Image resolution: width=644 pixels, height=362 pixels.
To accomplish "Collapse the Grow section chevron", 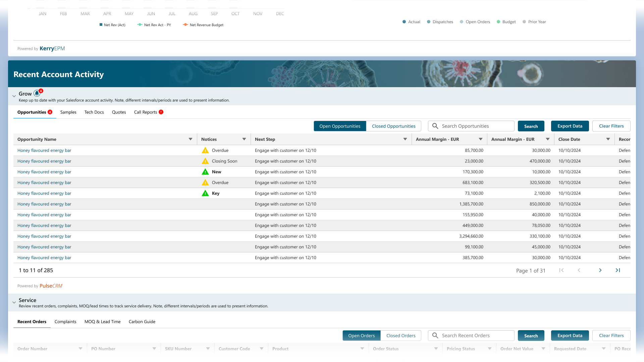I will pos(14,96).
